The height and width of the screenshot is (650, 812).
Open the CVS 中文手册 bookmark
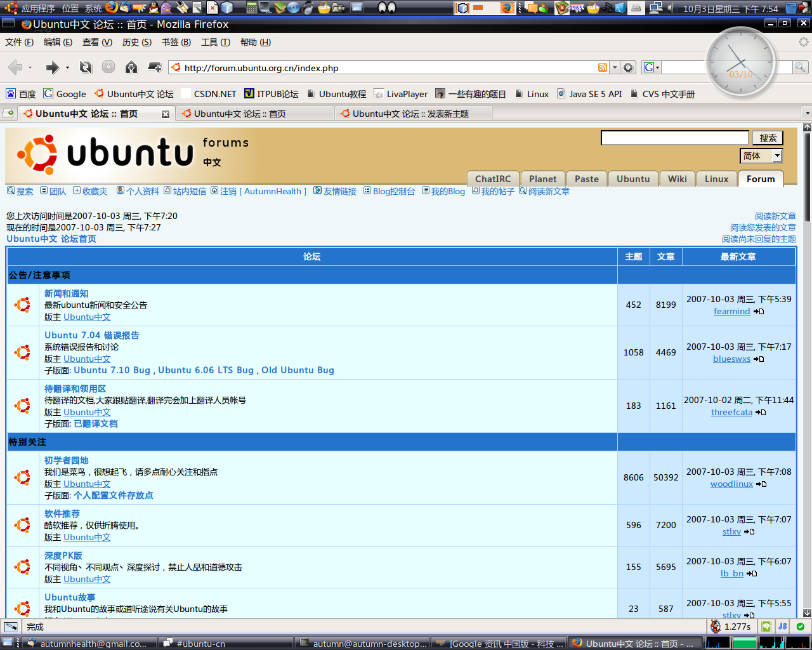[662, 94]
